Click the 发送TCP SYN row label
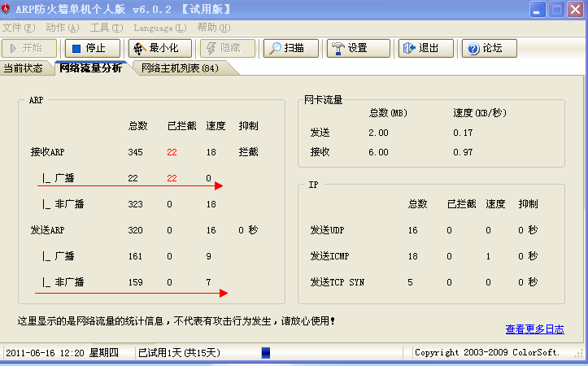Image resolution: width=588 pixels, height=366 pixels. [x=338, y=282]
